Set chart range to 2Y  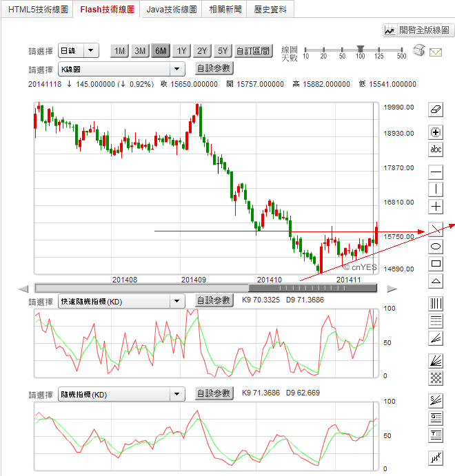[x=202, y=51]
